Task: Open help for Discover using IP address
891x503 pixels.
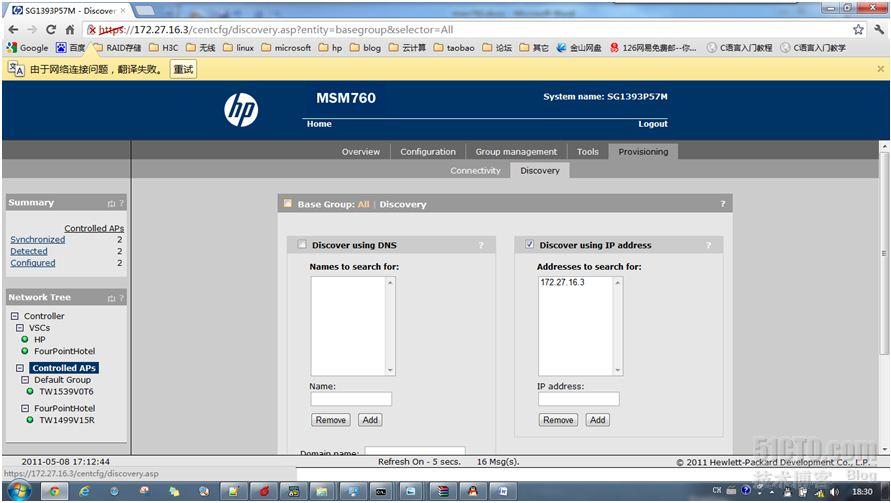Action: click(x=708, y=246)
